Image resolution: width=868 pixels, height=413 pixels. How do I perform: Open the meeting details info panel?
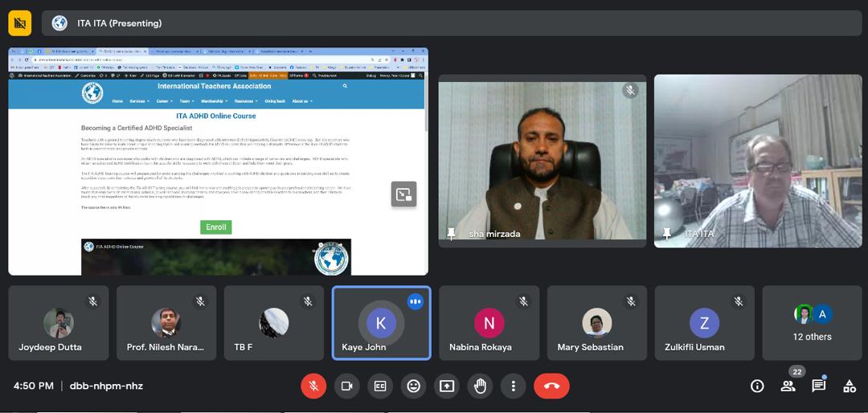(757, 386)
